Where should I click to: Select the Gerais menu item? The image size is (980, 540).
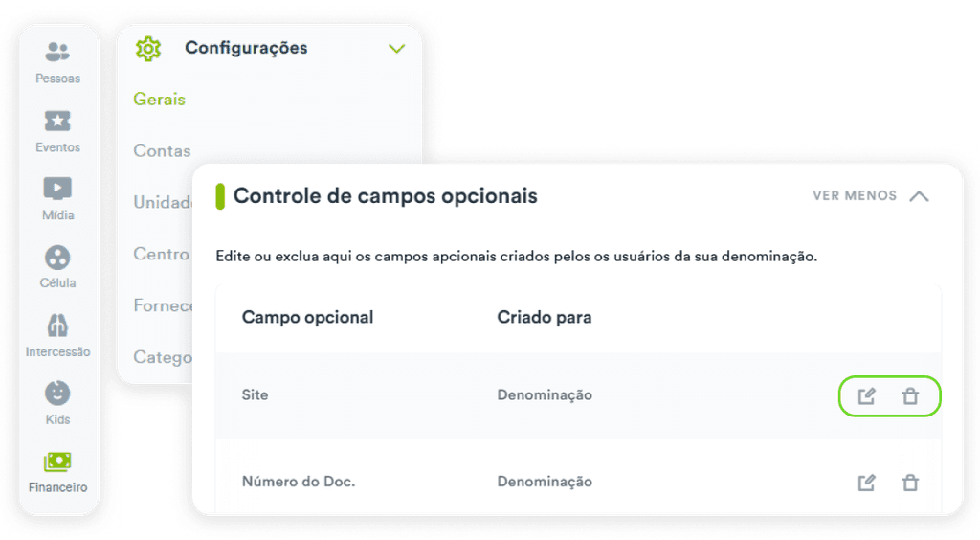tap(160, 100)
